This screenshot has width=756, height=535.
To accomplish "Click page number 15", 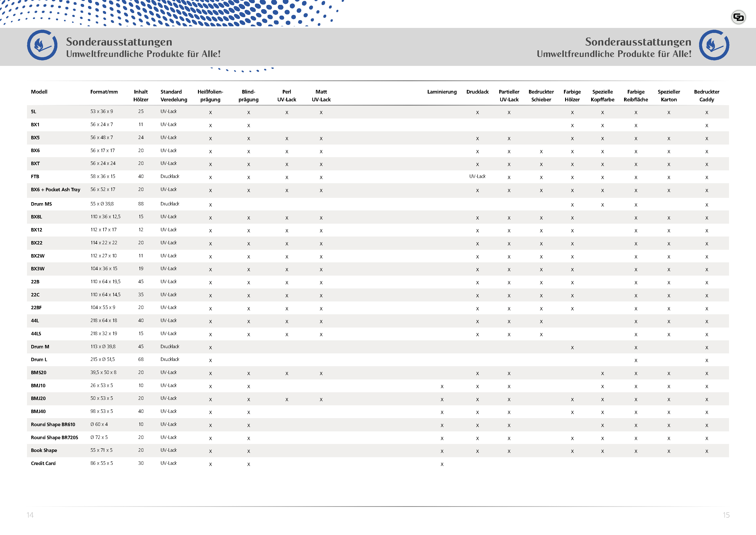I will tap(726, 515).
